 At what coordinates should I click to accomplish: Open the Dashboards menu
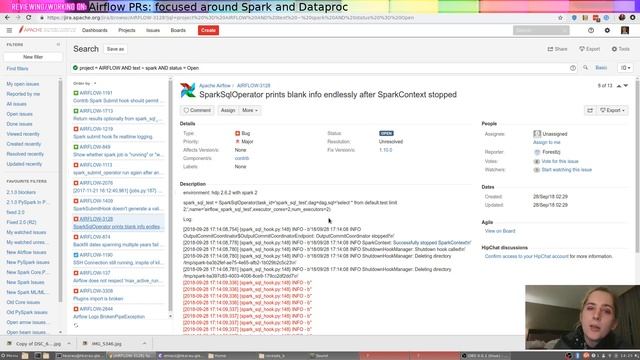click(95, 30)
